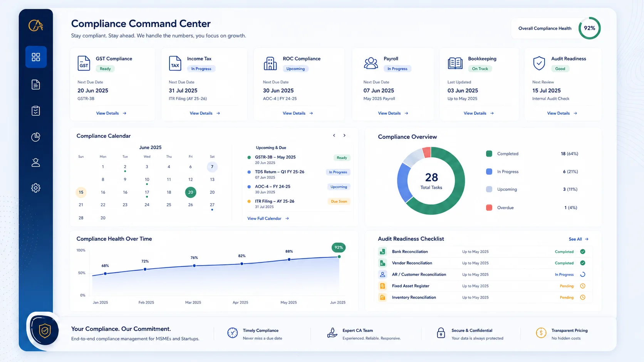Click the GST document icon
Image resolution: width=644 pixels, height=362 pixels.
tap(84, 63)
